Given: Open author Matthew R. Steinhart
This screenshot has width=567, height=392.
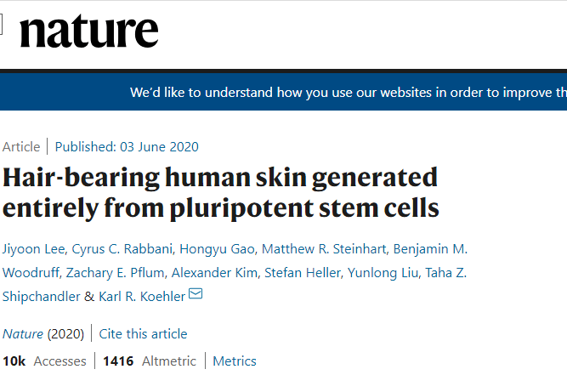Looking at the screenshot, I should pyautogui.click(x=324, y=249).
